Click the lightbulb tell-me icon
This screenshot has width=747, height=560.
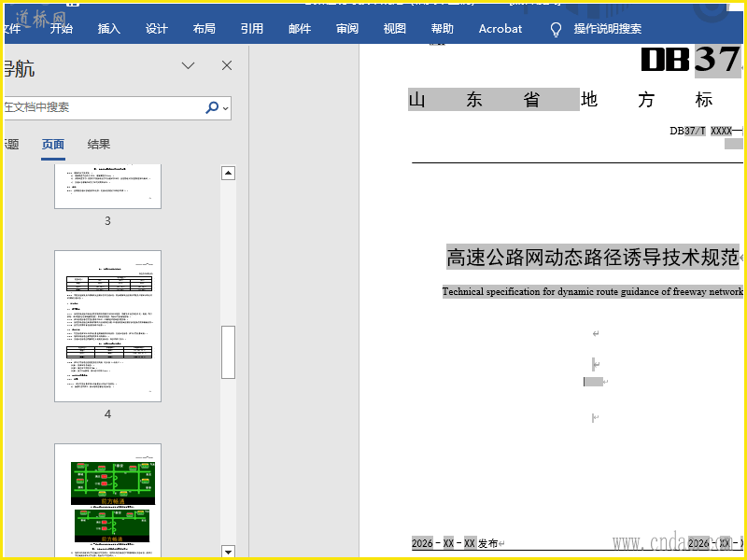pos(556,30)
